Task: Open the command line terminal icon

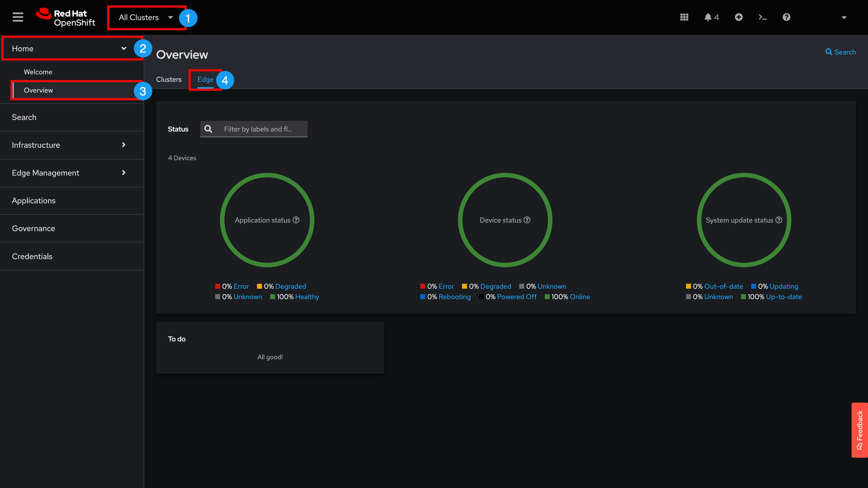Action: (x=762, y=17)
